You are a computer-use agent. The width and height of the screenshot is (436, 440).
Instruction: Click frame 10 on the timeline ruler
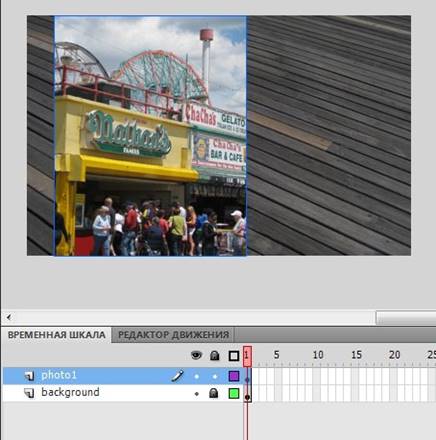(318, 355)
